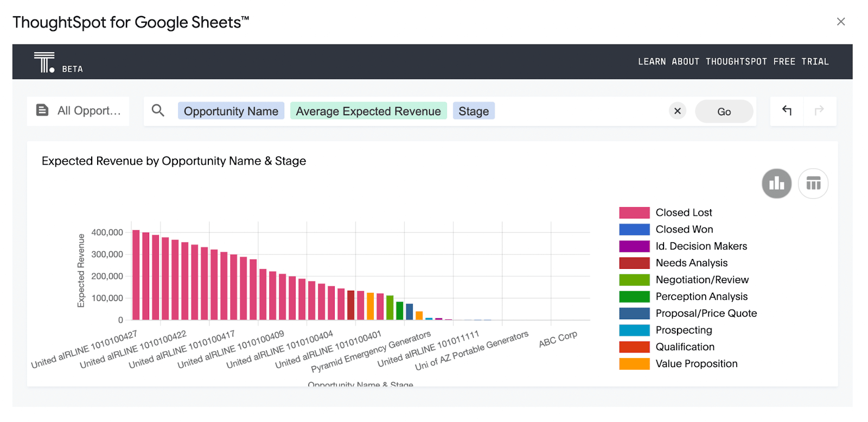Click the ABC Corp x-axis label
Screen dimensions: 868x422
(x=558, y=339)
